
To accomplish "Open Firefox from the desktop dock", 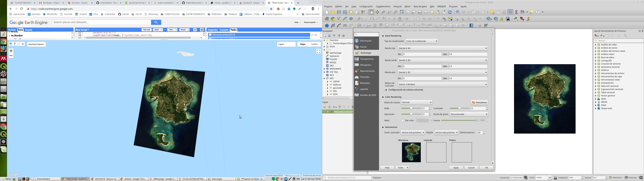I will click(4, 49).
